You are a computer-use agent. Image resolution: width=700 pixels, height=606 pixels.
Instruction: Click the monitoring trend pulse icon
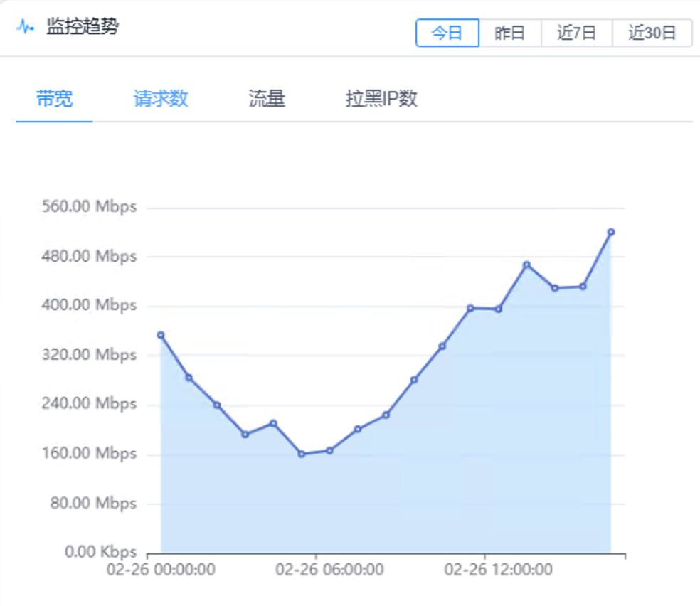click(26, 28)
